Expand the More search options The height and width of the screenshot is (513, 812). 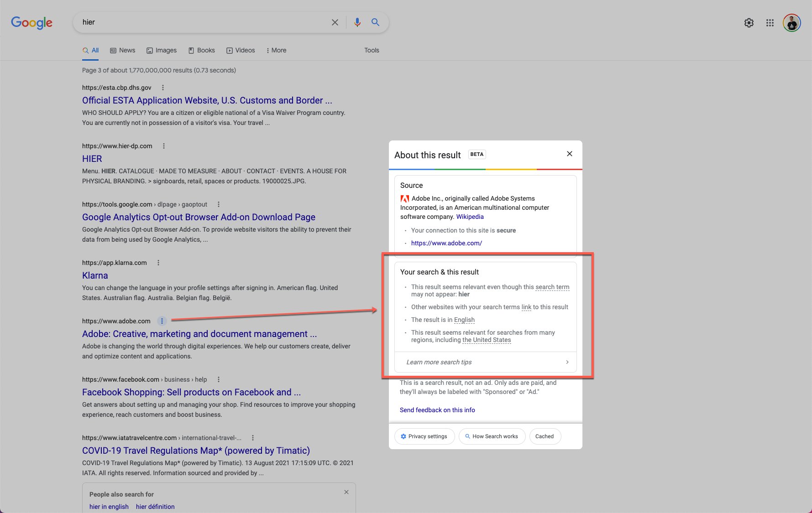pos(276,50)
